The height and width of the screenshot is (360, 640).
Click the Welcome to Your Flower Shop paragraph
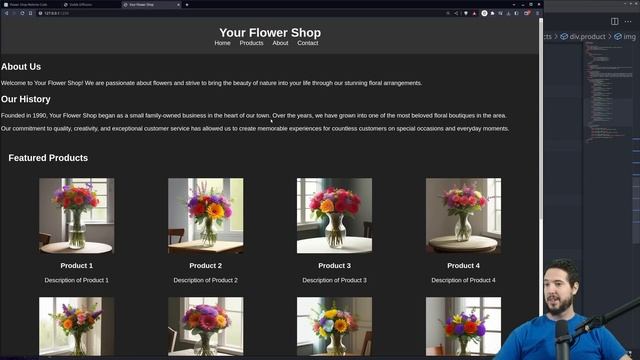click(211, 83)
